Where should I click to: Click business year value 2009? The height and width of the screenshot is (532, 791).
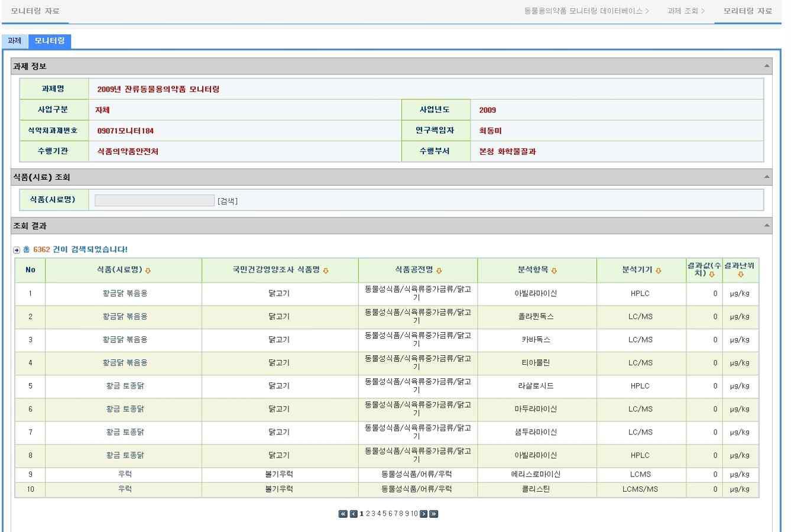(488, 110)
